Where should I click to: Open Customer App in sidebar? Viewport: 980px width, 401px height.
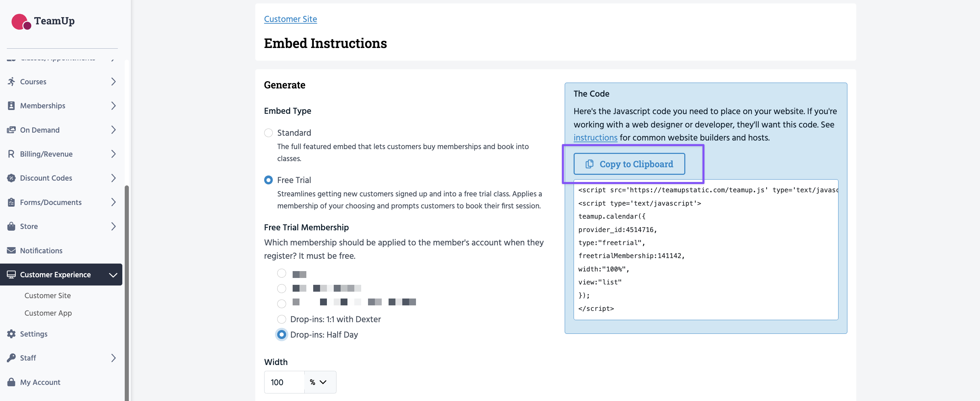48,313
